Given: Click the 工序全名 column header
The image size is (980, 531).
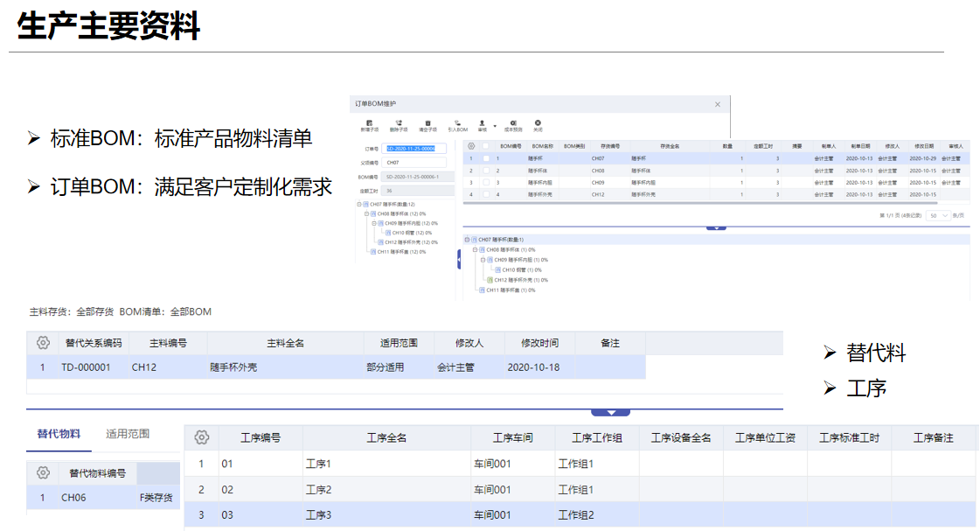Looking at the screenshot, I should tap(387, 437).
